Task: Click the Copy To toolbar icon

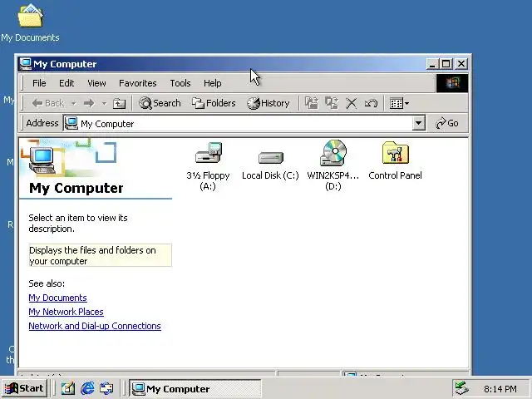Action: [332, 103]
